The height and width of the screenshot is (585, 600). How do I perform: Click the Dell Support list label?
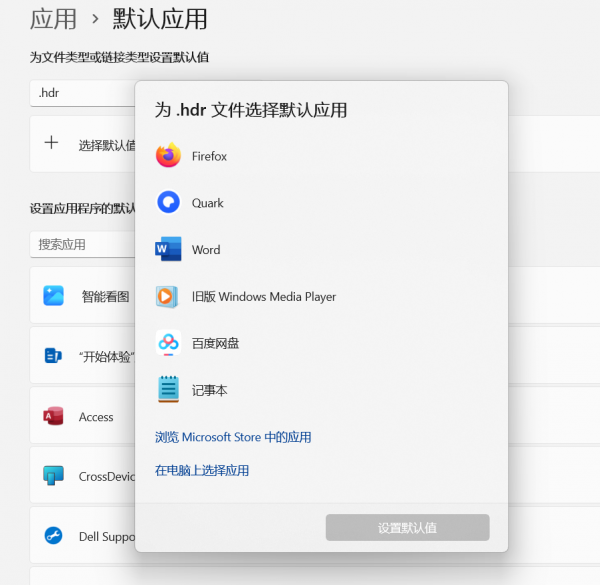pos(107,537)
